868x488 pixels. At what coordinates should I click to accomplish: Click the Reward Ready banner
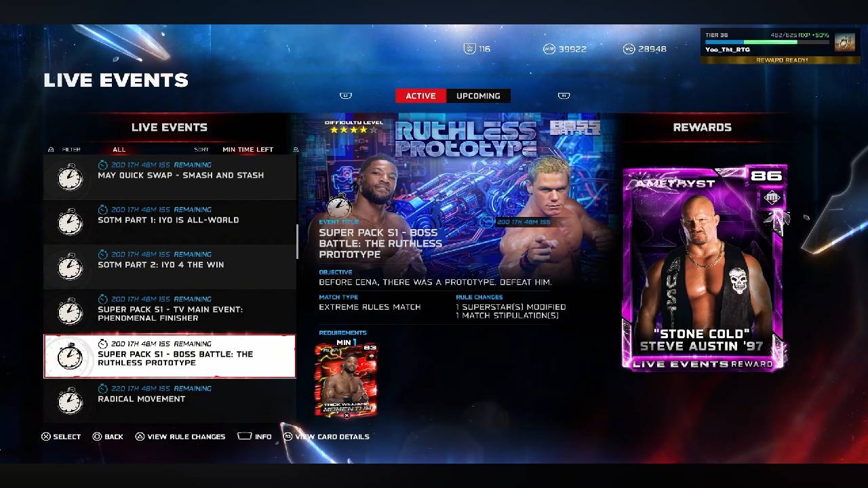click(x=781, y=60)
